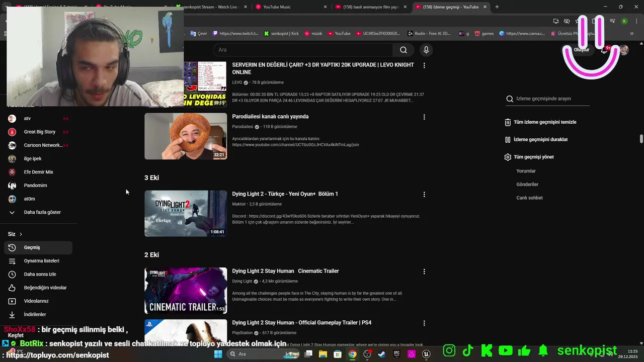Viewport: 644px width, 362px height.
Task: Open the at0m channel avatar
Action: [12, 199]
